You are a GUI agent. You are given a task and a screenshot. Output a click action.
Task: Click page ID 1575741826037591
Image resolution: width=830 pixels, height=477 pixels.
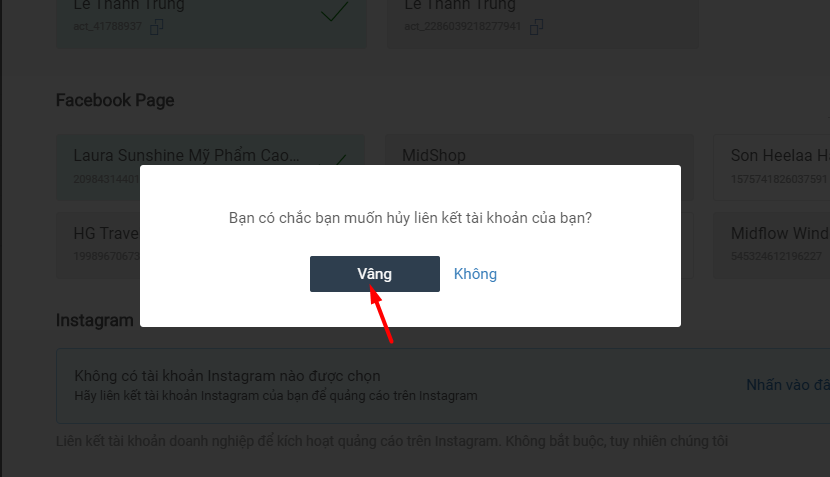(x=779, y=179)
